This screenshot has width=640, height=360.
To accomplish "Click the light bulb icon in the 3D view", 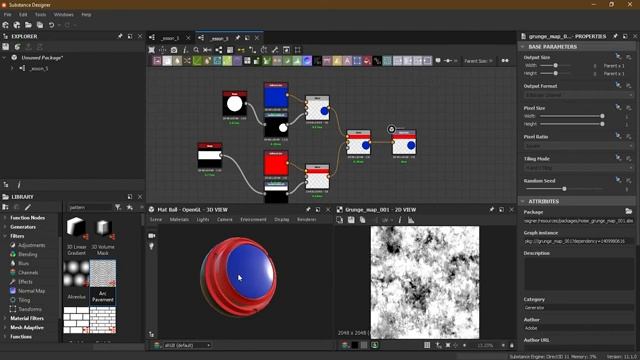I will click(x=151, y=246).
